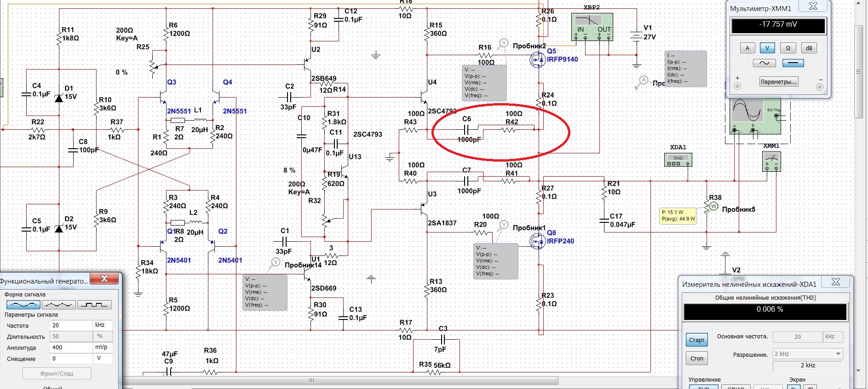The height and width of the screenshot is (389, 868).
Task: Open the XDA1 distortion analyzer icon
Action: pos(678,159)
